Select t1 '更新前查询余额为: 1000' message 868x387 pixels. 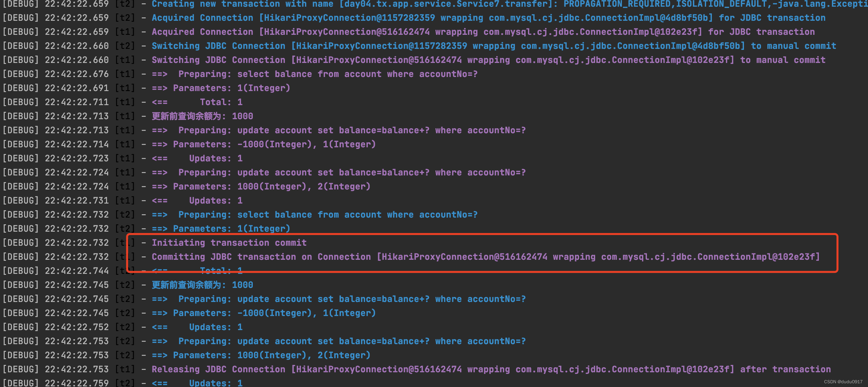pyautogui.click(x=202, y=117)
